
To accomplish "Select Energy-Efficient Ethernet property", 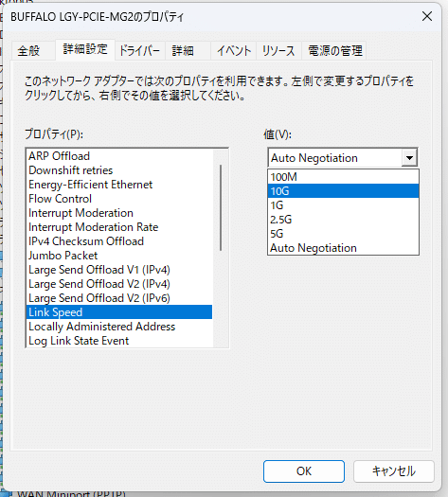I will tap(119, 185).
